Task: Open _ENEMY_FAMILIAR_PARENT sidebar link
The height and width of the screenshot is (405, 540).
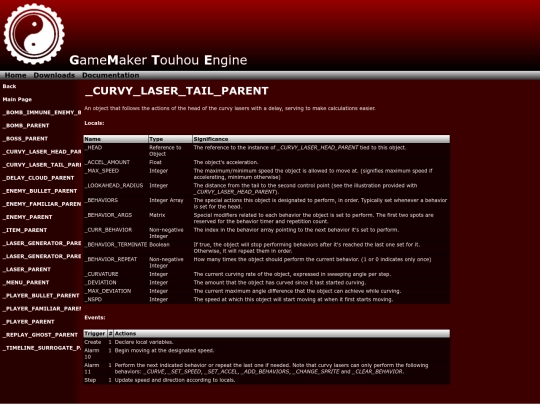Action: point(42,204)
